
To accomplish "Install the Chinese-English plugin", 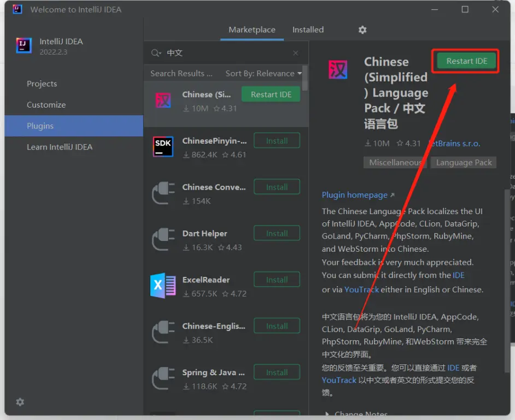I will 277,326.
